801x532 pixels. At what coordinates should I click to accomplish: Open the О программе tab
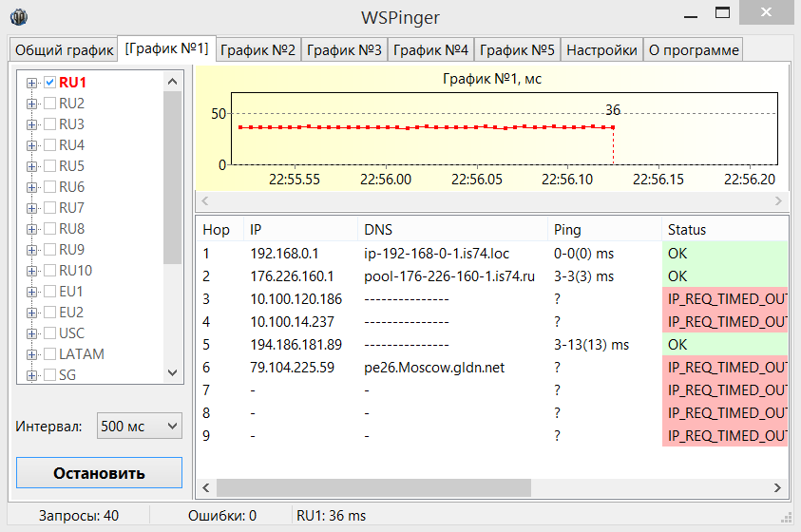tap(692, 49)
